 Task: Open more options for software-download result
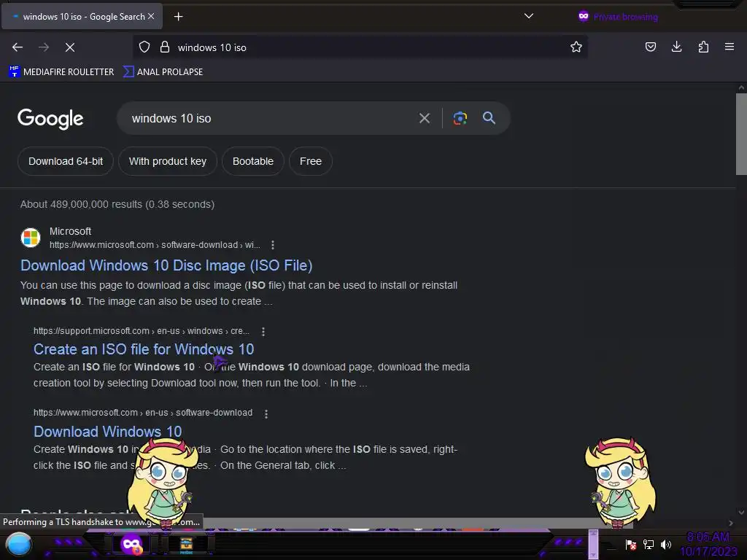pos(266,414)
